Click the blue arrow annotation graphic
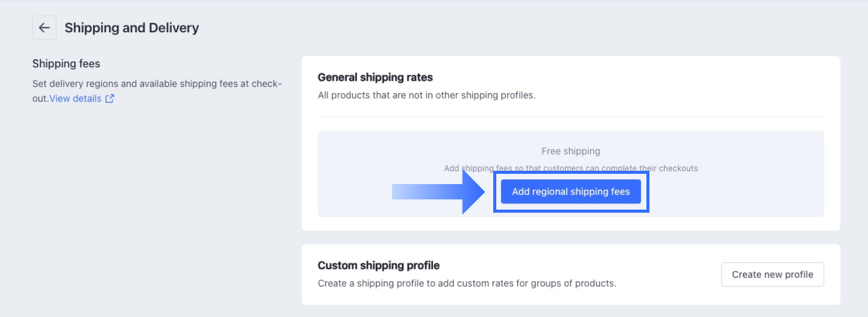Image resolution: width=868 pixels, height=317 pixels. coord(438,192)
